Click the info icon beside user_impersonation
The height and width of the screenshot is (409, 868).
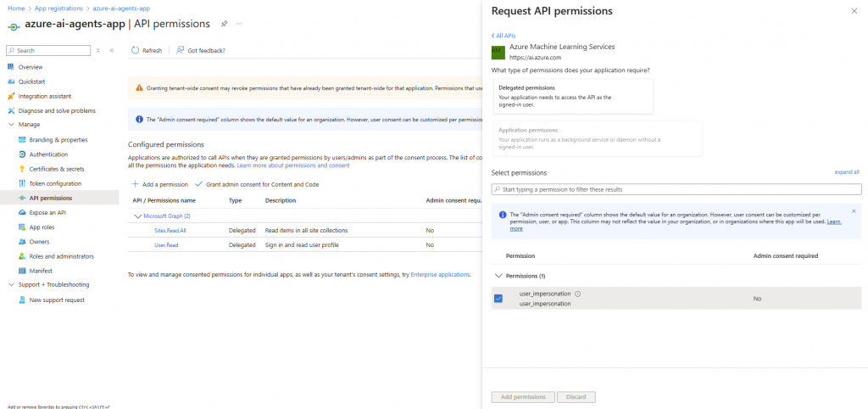(x=577, y=294)
